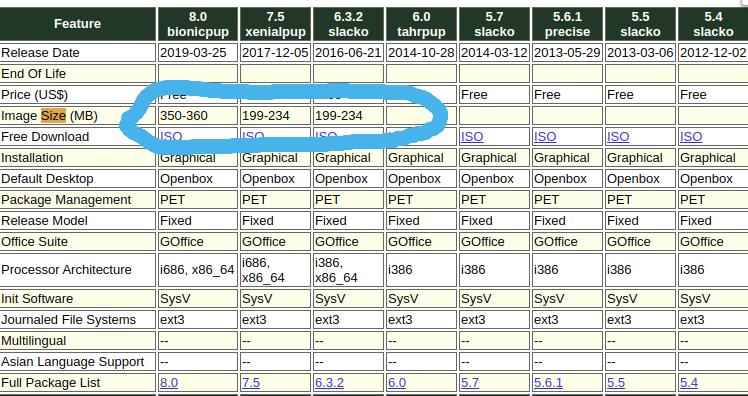Open the 8.0 full package list link
Viewport: 748px width, 396px height.
(169, 383)
